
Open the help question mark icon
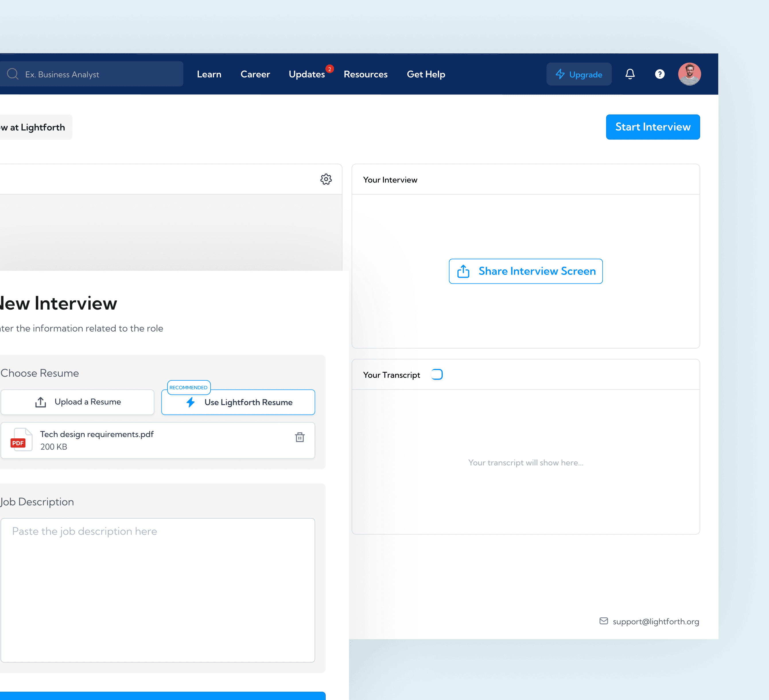click(659, 74)
